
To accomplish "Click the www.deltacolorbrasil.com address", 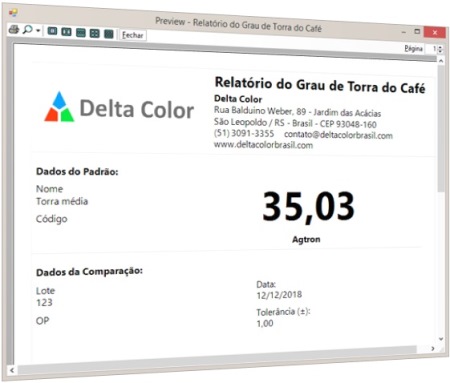I will point(263,145).
